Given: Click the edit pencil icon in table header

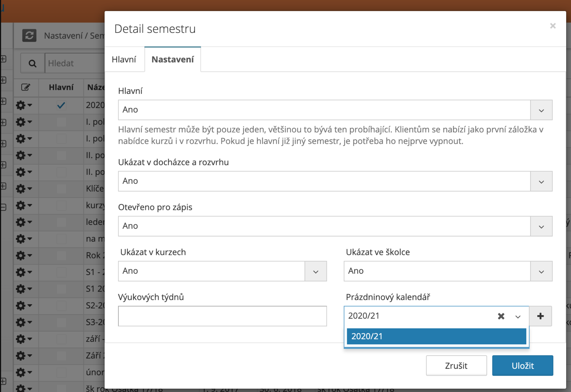Looking at the screenshot, I should [x=26, y=87].
